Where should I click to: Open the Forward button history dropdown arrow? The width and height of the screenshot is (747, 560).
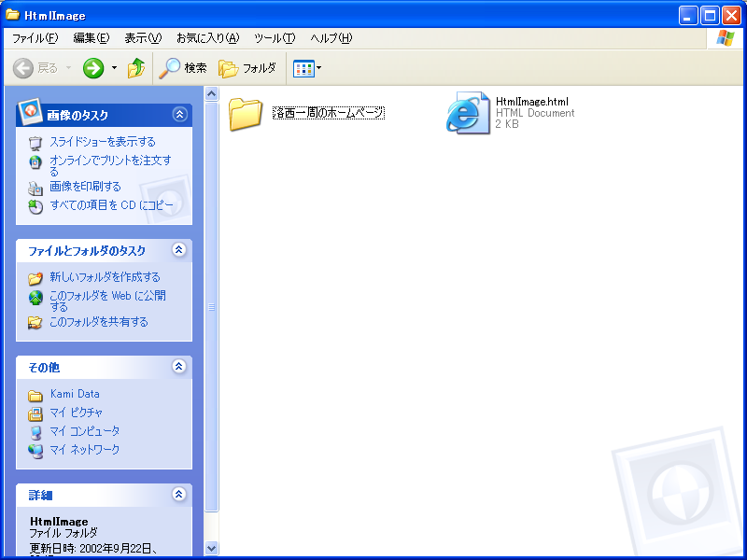pyautogui.click(x=114, y=68)
